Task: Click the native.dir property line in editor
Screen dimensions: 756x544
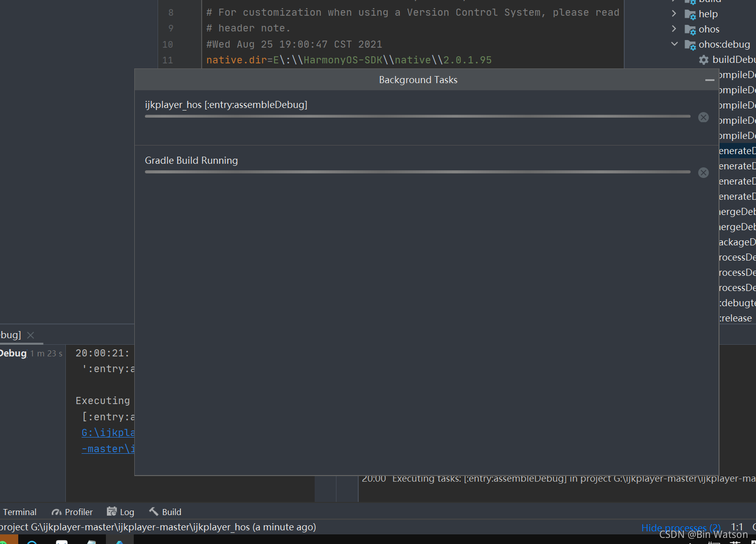Action: [349, 60]
